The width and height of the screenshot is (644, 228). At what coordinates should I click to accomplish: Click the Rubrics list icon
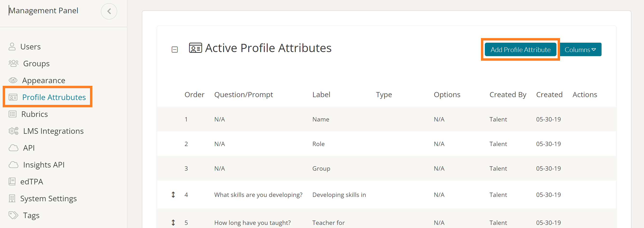[13, 114]
